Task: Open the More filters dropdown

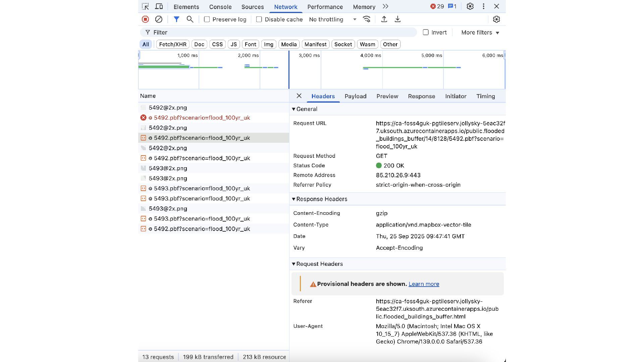Action: pos(480,33)
